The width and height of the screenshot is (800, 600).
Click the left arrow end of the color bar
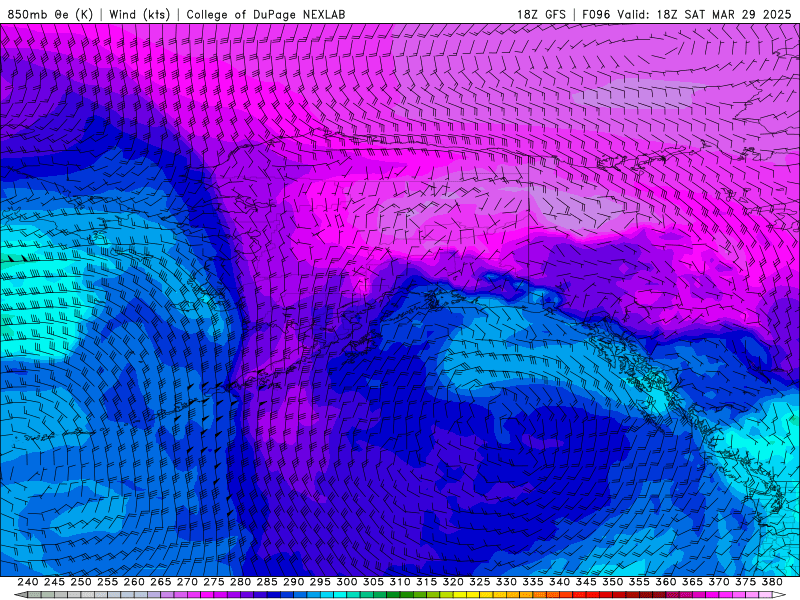(20, 595)
